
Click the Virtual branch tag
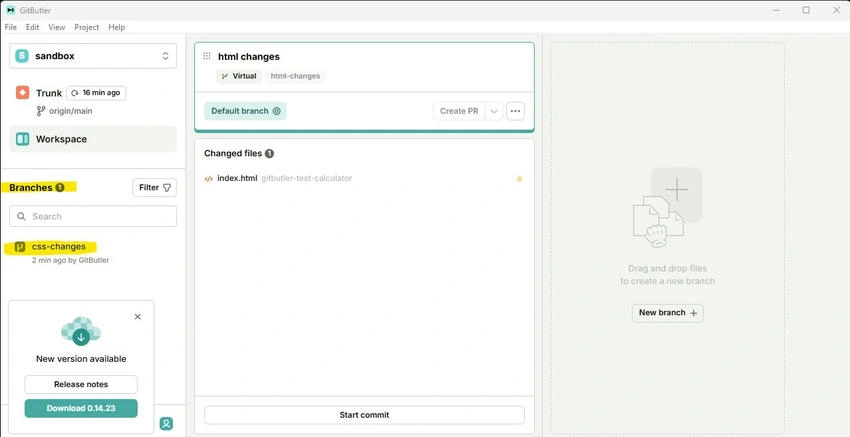[239, 76]
